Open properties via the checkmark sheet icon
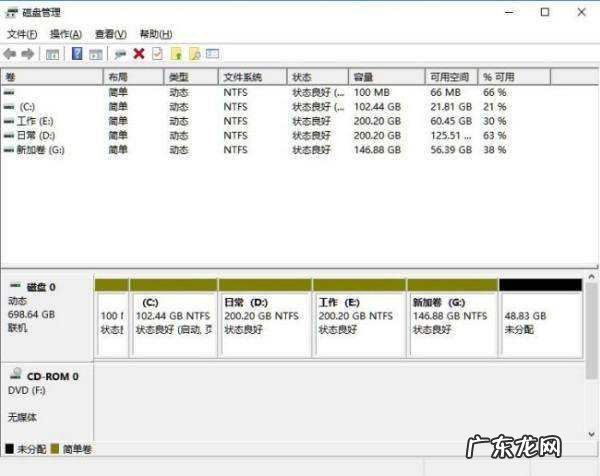 click(x=157, y=54)
